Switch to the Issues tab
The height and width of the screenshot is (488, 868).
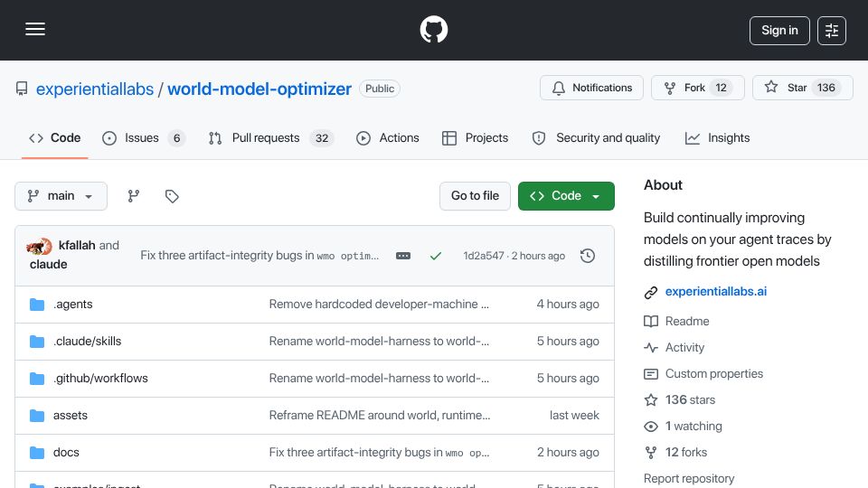point(144,137)
